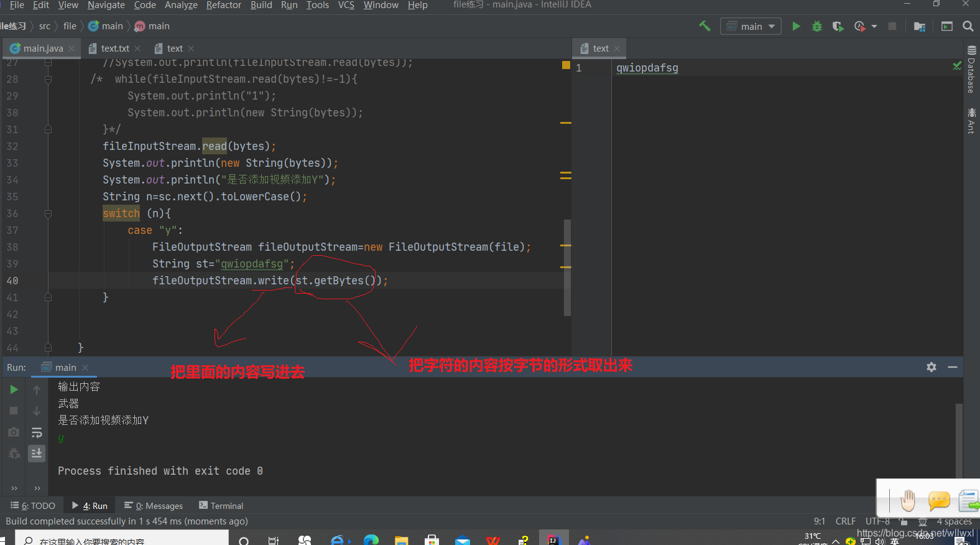Image resolution: width=980 pixels, height=545 pixels.
Task: Expand the profiler dropdown arrow
Action: click(x=874, y=26)
